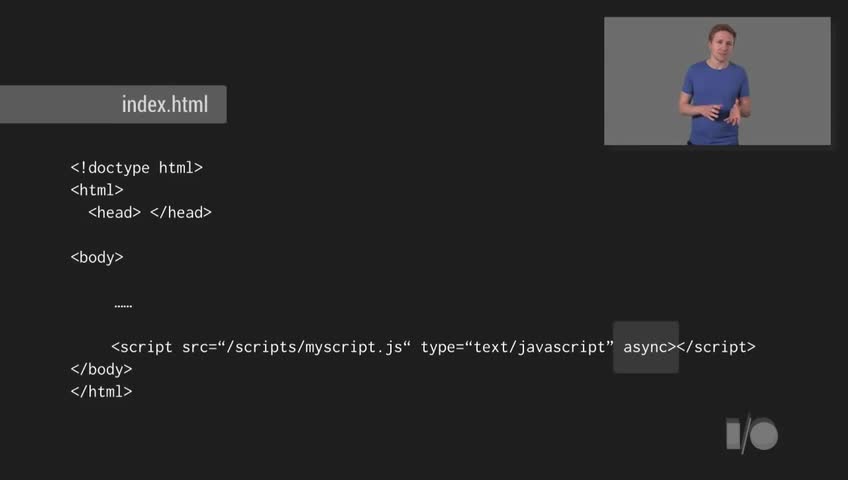Click the ellipsis dots placeholder in body

(123, 304)
